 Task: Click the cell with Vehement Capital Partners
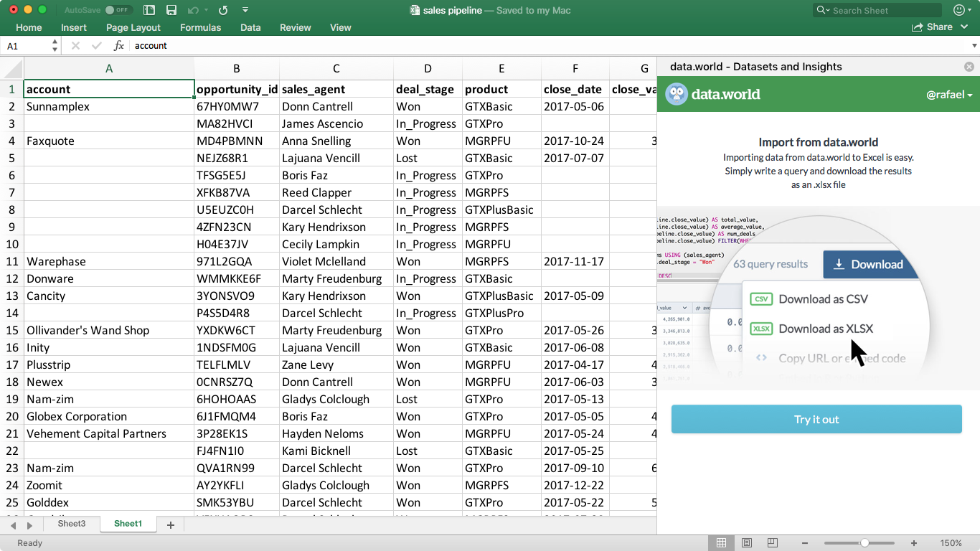click(109, 433)
